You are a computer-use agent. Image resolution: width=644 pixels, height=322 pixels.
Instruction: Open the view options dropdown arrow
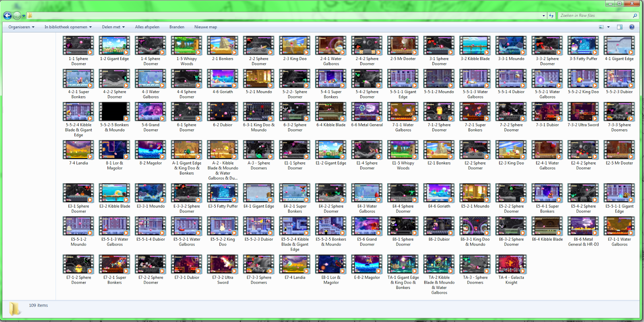(608, 27)
